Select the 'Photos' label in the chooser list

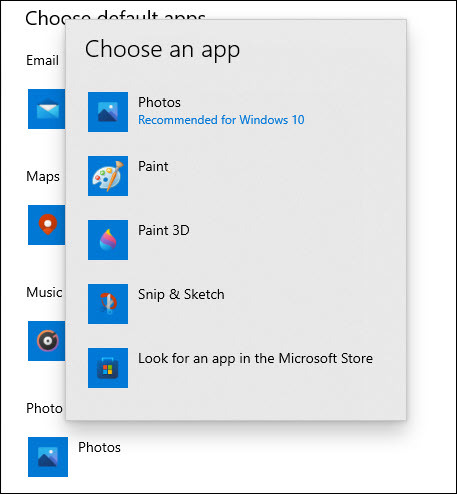coord(159,102)
